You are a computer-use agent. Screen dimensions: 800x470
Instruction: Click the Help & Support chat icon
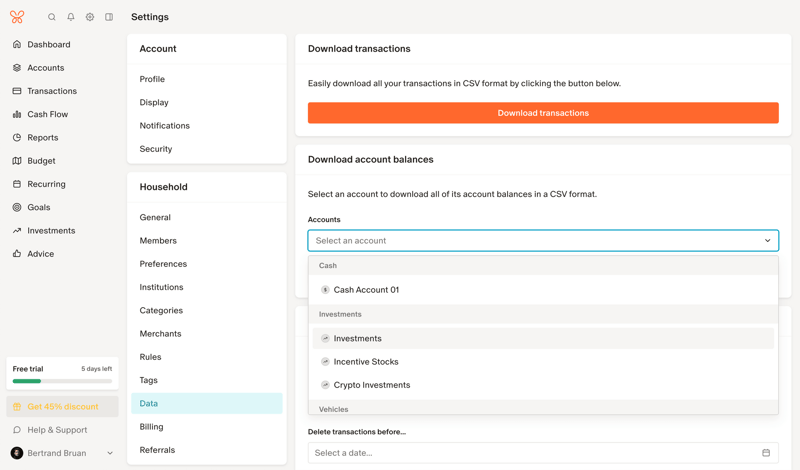tap(17, 430)
